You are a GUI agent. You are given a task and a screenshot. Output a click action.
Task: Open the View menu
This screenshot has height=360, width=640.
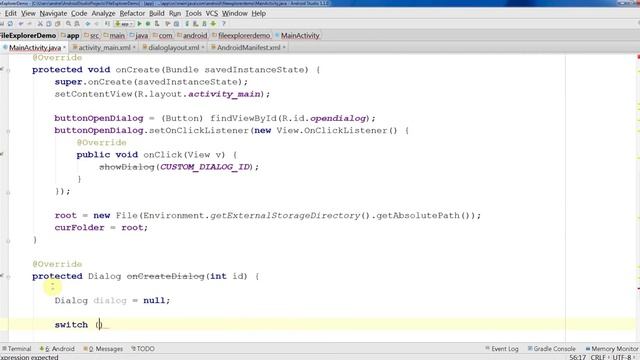[28, 13]
